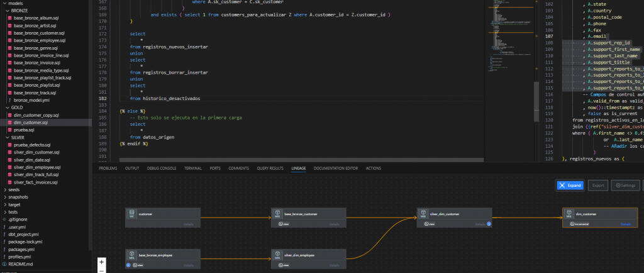Click the blue expand circle on silver_dim_customer node

[x=489, y=223]
